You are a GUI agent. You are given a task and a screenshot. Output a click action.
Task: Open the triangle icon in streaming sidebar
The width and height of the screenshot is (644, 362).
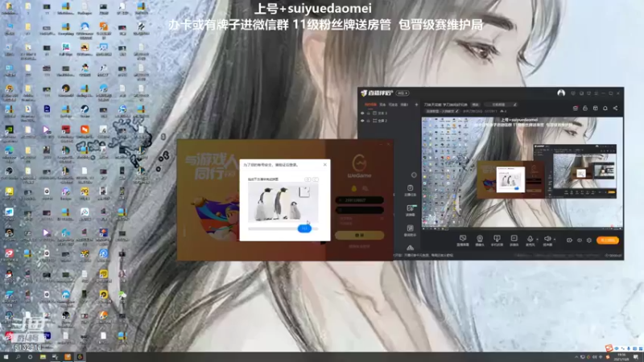(x=410, y=248)
